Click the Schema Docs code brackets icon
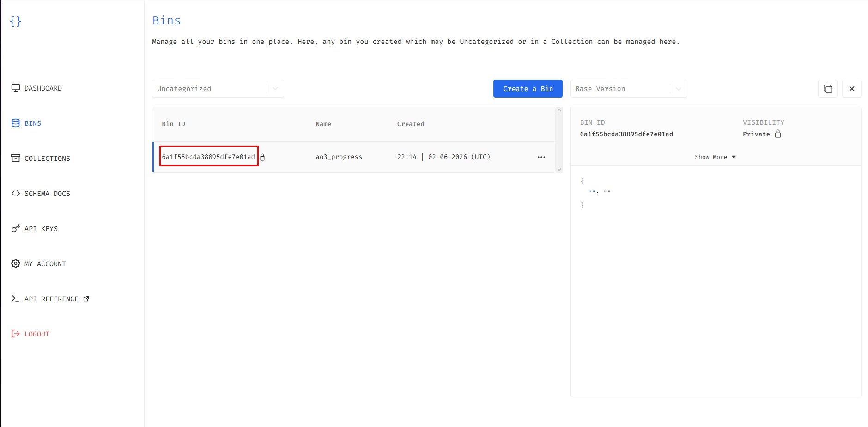The height and width of the screenshot is (427, 868). click(x=16, y=193)
